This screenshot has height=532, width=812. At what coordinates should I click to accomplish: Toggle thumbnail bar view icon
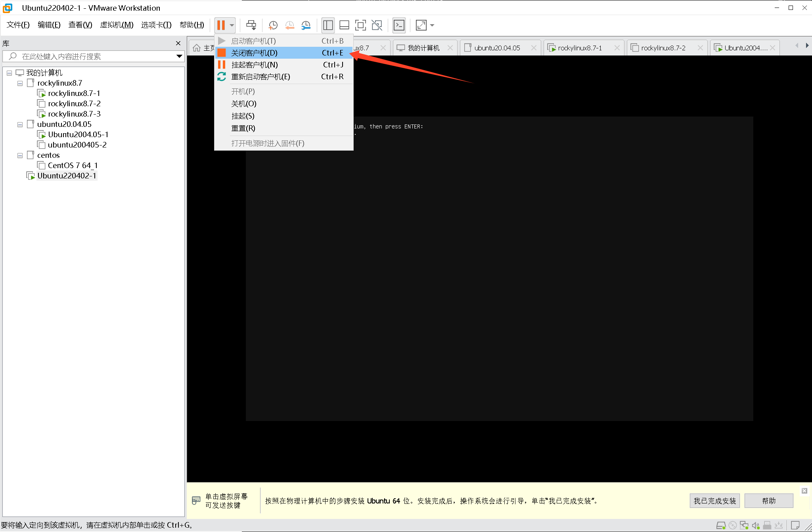click(344, 25)
